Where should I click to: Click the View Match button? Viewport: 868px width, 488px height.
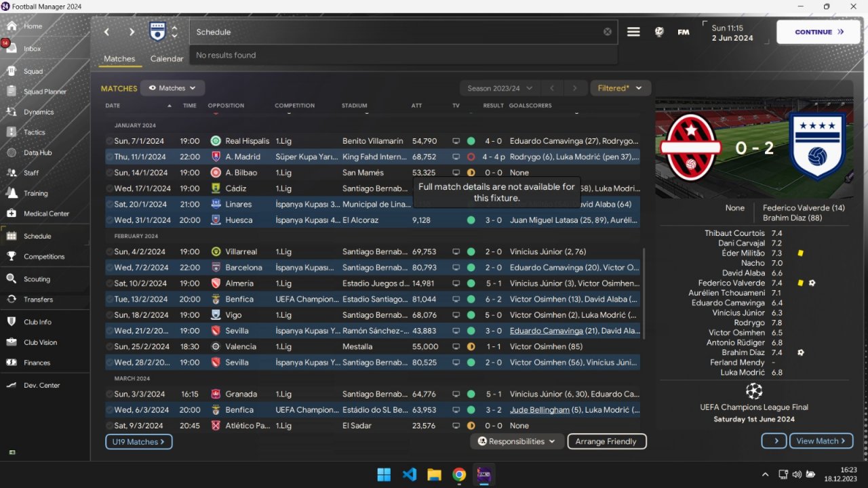point(821,441)
